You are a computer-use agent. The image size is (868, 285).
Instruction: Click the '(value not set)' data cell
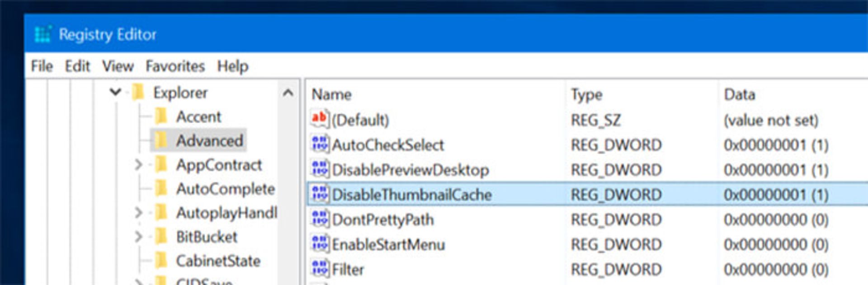(x=771, y=121)
